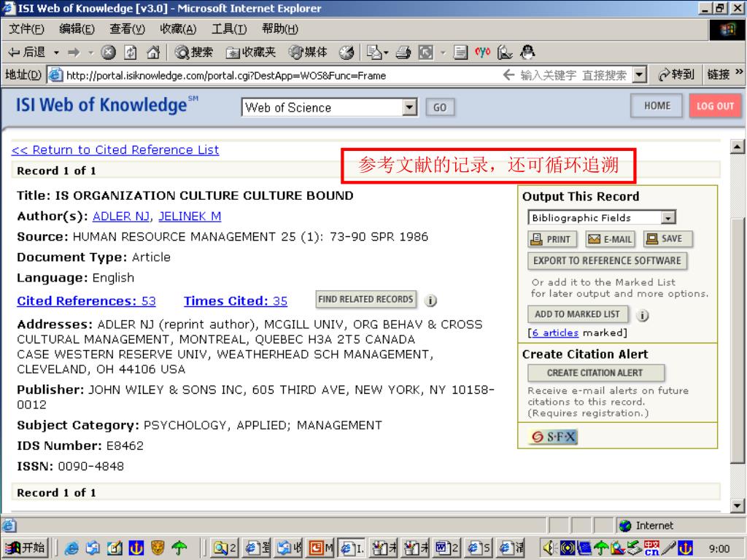Open the 工具(T) menu

(229, 29)
